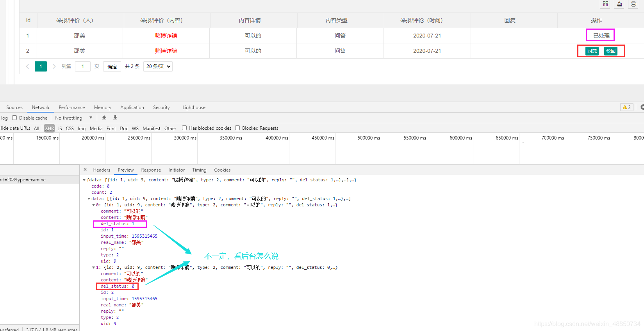The width and height of the screenshot is (644, 331).
Task: Click 邵美 name cell in row 2
Action: 79,51
